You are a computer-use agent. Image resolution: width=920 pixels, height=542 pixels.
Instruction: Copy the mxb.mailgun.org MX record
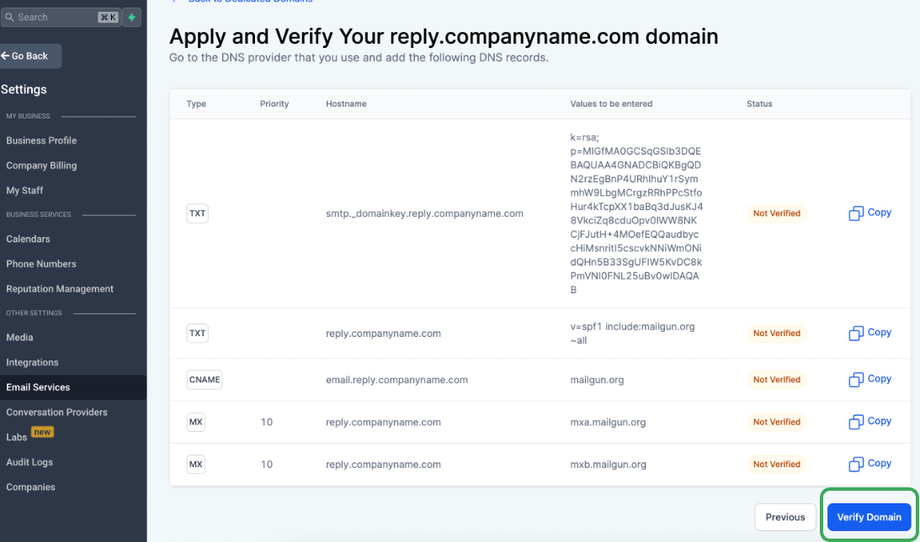(869, 464)
